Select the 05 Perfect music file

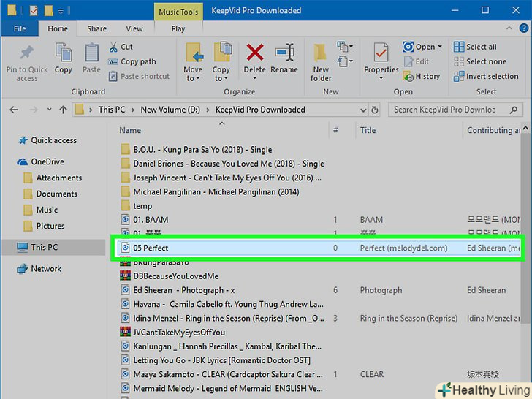coord(151,248)
